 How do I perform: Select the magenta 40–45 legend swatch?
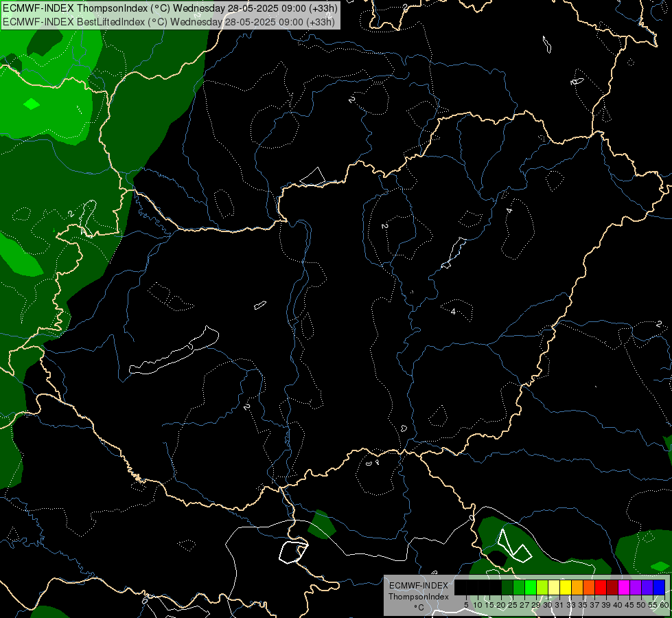(x=623, y=587)
